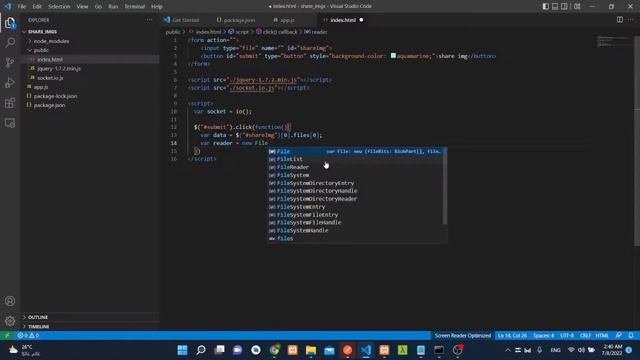Customize layout icon in title bar
The width and height of the screenshot is (640, 360).
pyautogui.click(x=577, y=6)
